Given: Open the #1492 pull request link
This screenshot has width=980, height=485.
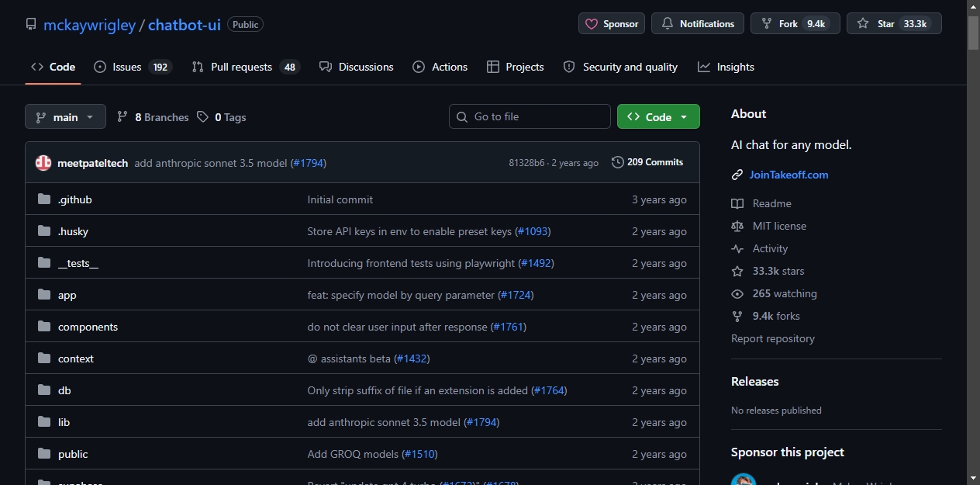Looking at the screenshot, I should coord(536,263).
